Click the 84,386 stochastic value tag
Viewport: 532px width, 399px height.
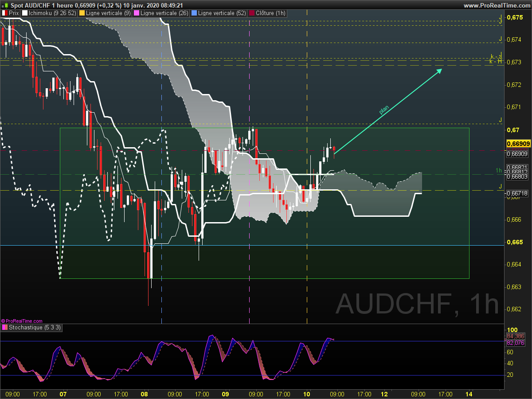click(516, 336)
